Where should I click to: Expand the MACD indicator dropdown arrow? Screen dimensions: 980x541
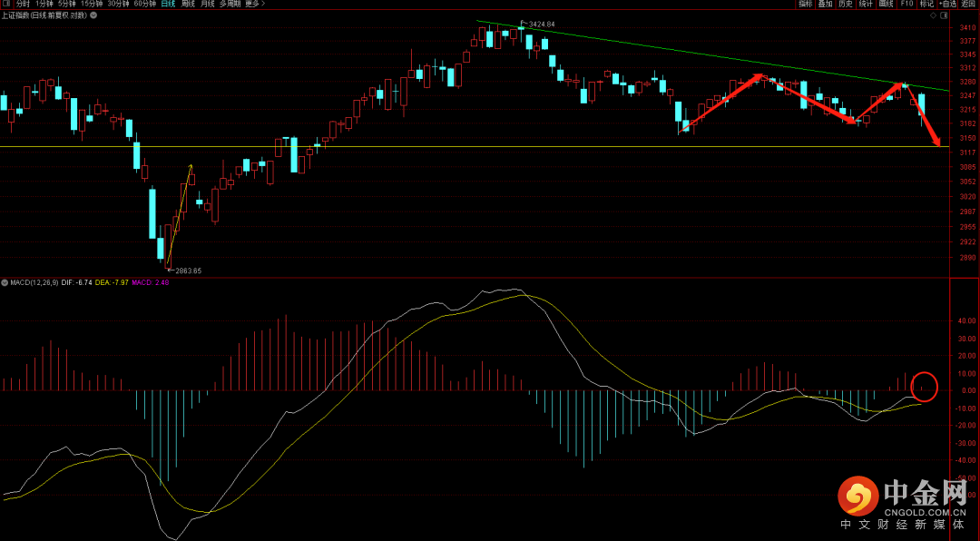click(5, 282)
